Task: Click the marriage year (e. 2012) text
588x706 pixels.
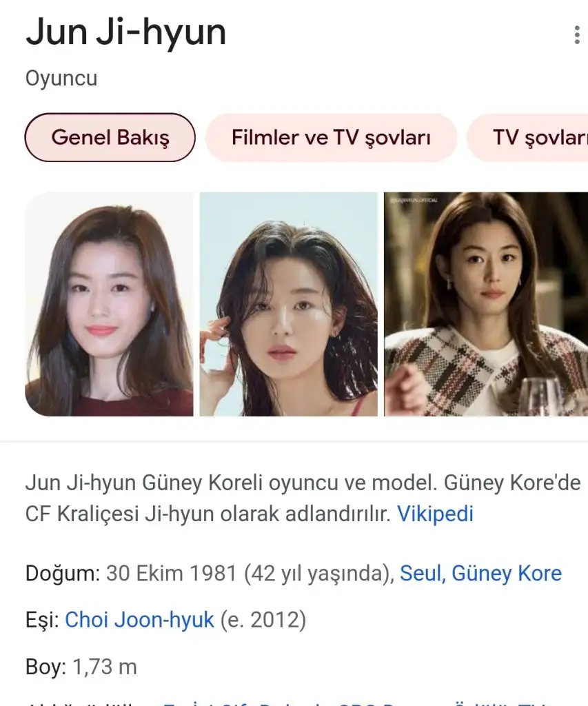Action: click(263, 620)
